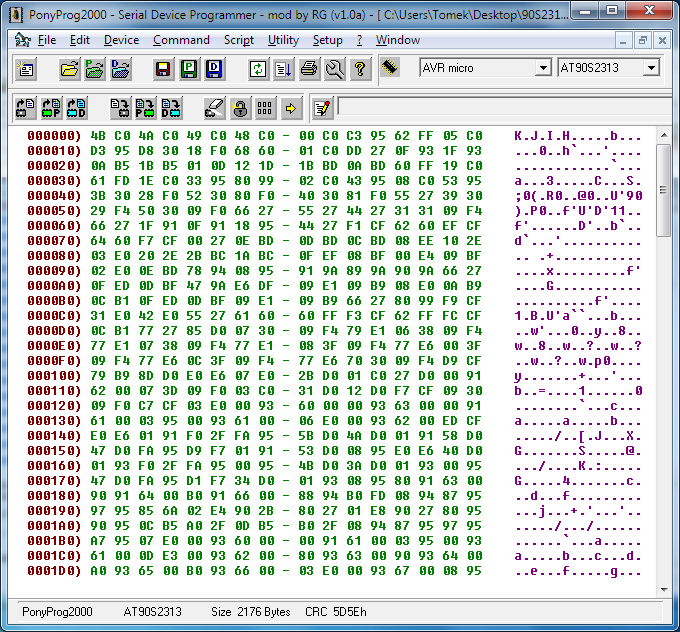Open the File menu
The height and width of the screenshot is (632, 680).
click(47, 40)
